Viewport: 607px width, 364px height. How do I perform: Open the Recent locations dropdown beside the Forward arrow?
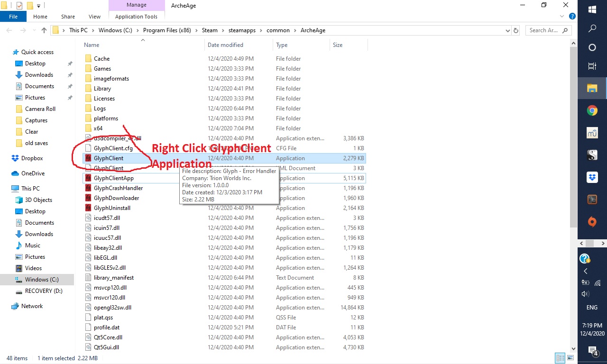(x=35, y=30)
